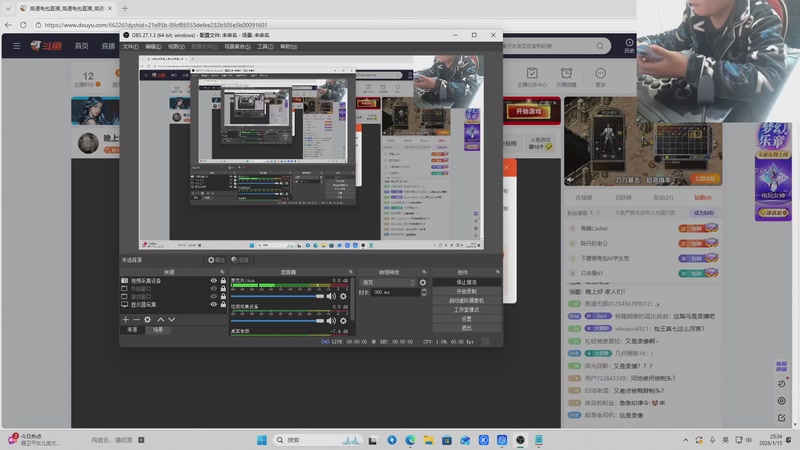Open source properties gear below sources list
The height and width of the screenshot is (450, 800).
147,319
